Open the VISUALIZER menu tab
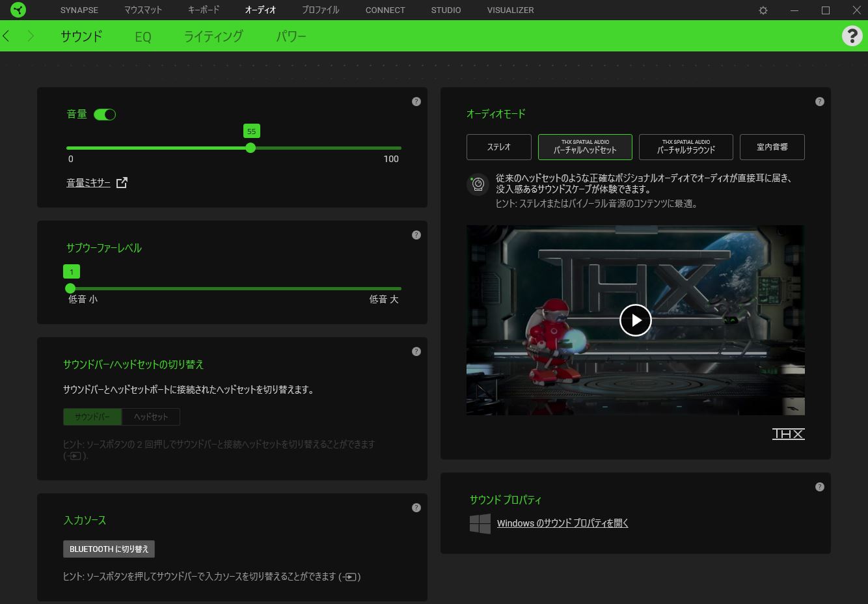The width and height of the screenshot is (868, 604). (x=510, y=10)
